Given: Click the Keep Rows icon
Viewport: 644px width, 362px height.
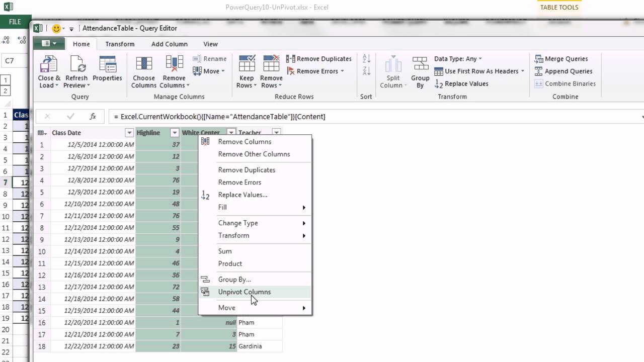Looking at the screenshot, I should (247, 64).
